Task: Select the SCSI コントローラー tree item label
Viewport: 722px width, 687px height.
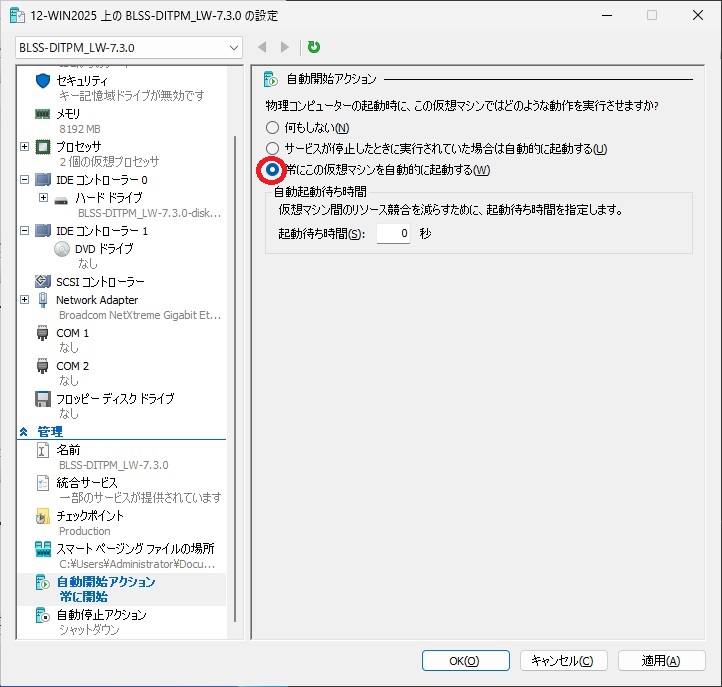Action: coord(100,281)
